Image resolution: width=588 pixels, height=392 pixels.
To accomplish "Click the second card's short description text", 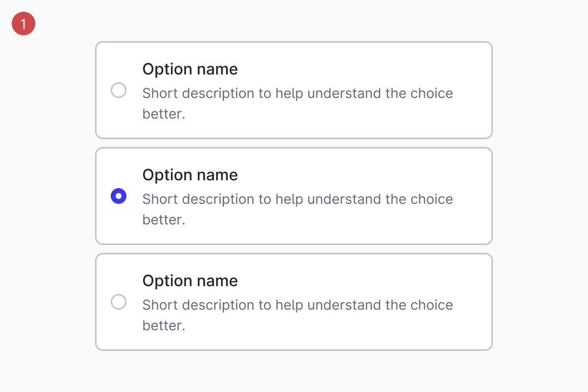I will coord(297,209).
